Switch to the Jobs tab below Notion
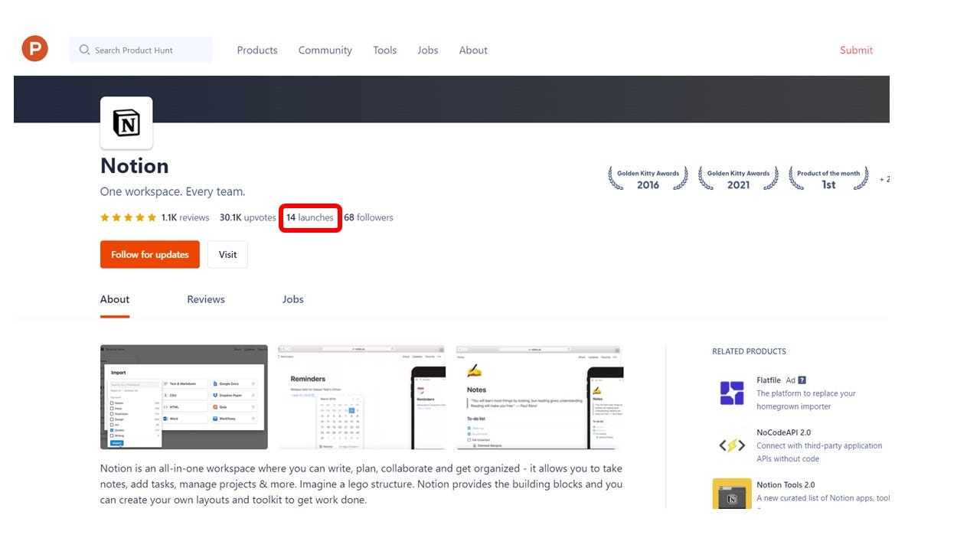Screen dimensions: 980x551 (x=293, y=299)
